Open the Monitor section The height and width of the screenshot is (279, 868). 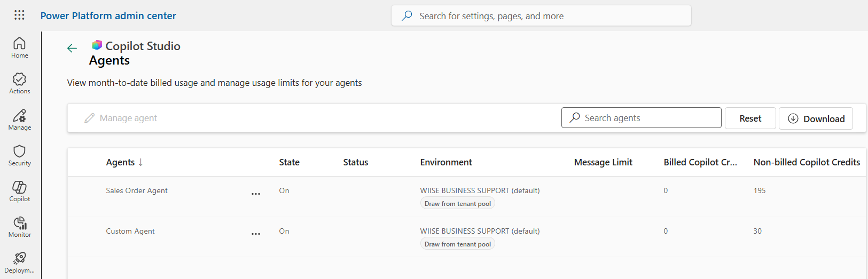[20, 227]
